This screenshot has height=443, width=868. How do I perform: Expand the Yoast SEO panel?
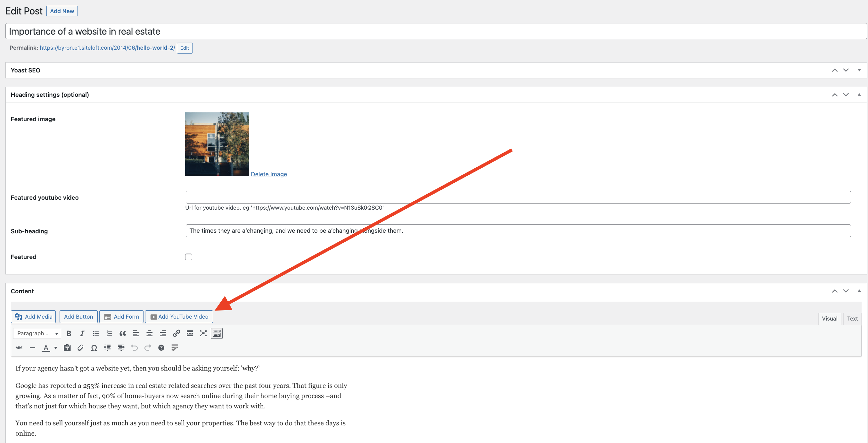(x=859, y=70)
